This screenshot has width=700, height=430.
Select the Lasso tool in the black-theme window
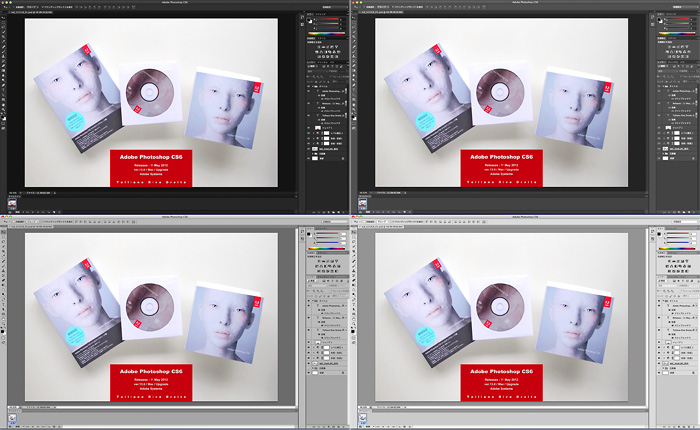[x=4, y=27]
